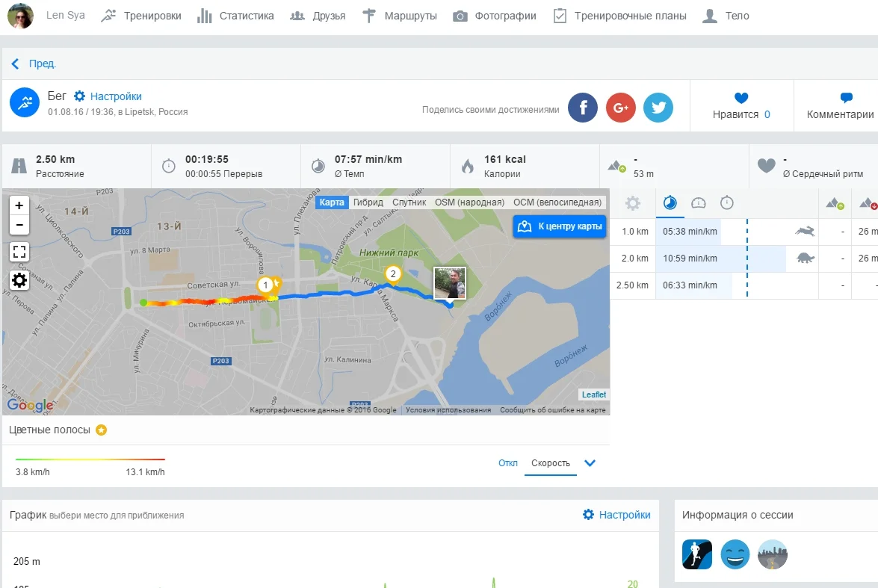Image resolution: width=878 pixels, height=588 pixels.
Task: Open splits table settings gear
Action: 633,203
